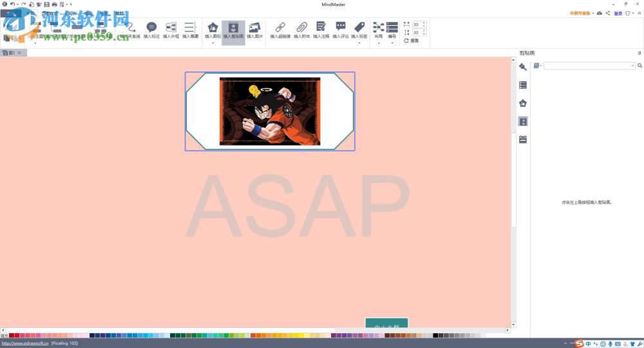The width and height of the screenshot is (644, 348).
Task: Pick the black swatch in the palette
Action: [435, 335]
